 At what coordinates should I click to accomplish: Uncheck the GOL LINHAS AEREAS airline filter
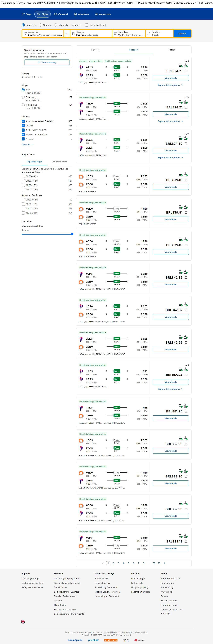click(x=23, y=130)
